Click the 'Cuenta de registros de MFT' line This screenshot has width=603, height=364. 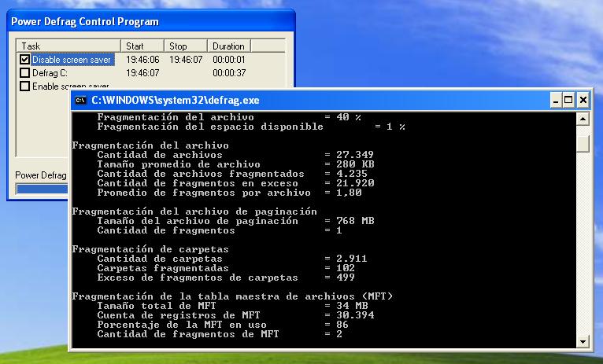235,315
